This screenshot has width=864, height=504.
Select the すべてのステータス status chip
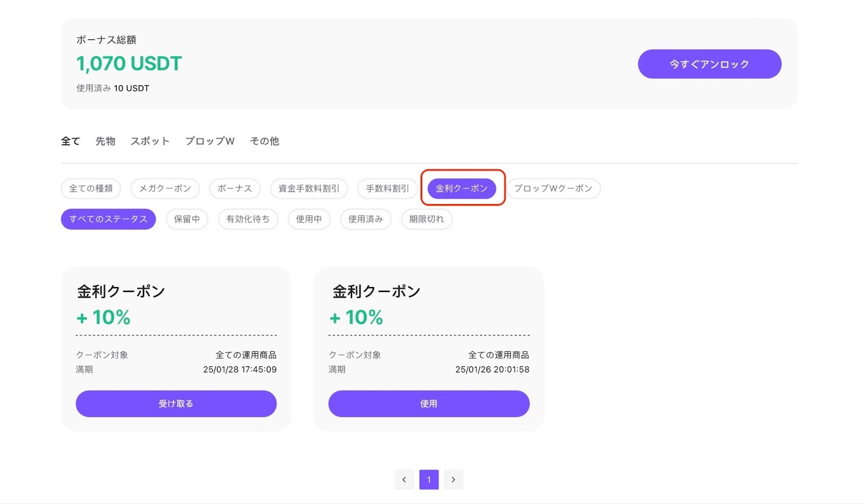[109, 219]
